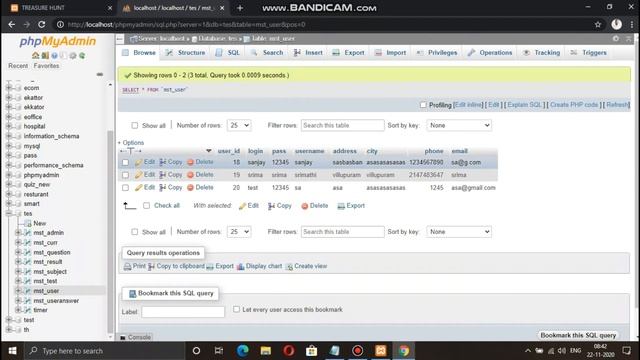Switch to the SQL tab
Screen dimensions: 640x360
tap(228, 53)
